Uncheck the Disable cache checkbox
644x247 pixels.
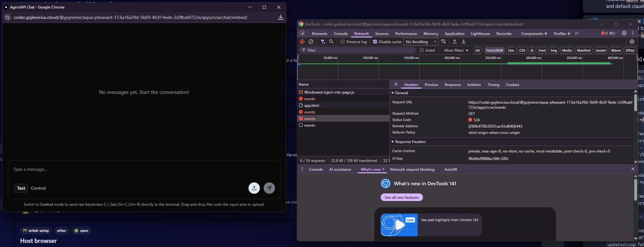375,42
